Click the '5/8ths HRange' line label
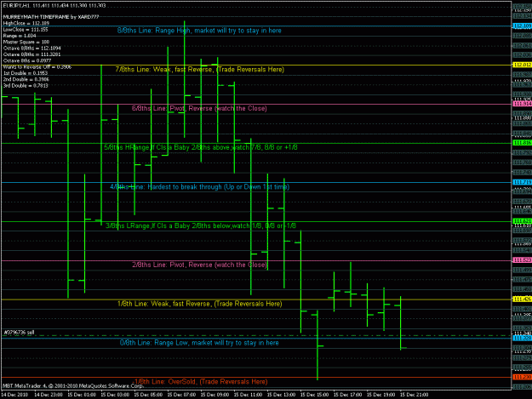532x399 pixels. 201,147
